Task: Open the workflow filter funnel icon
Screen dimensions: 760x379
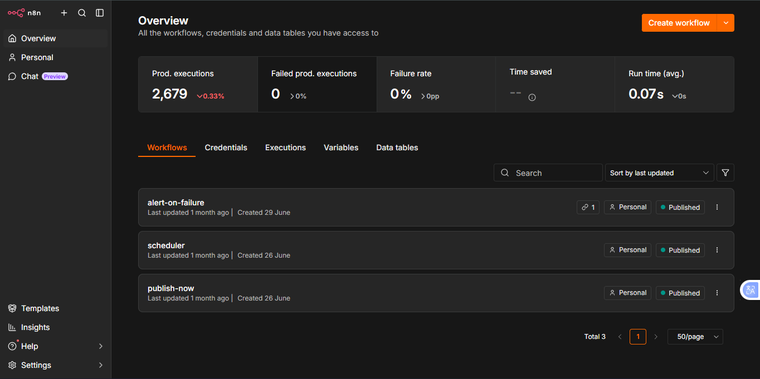Action: (x=725, y=173)
